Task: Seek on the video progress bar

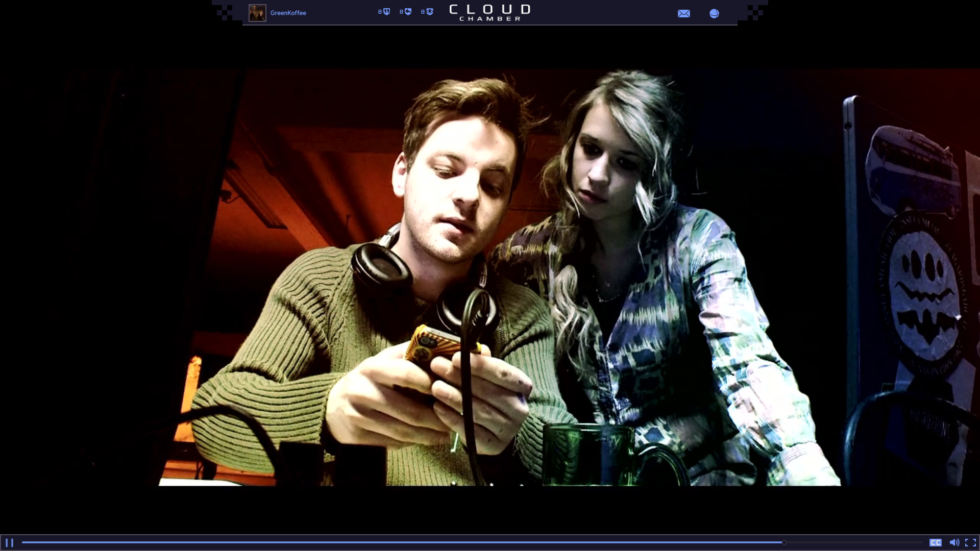Action: 472,542
